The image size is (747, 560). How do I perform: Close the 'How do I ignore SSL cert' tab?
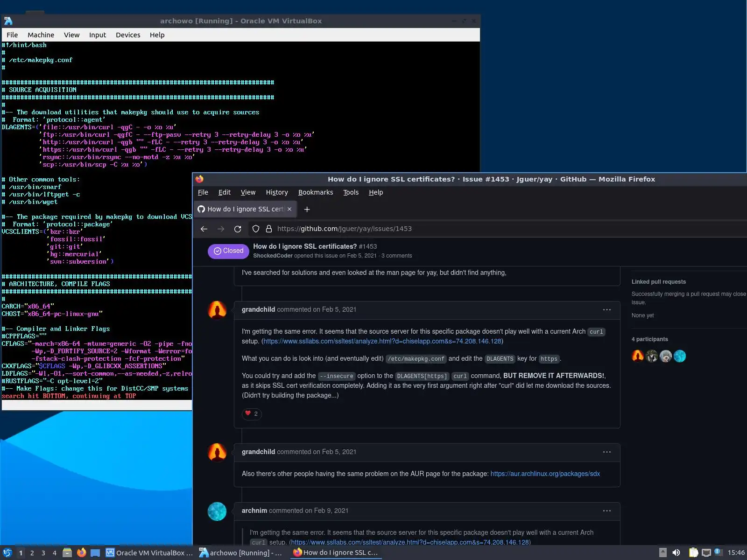[x=289, y=209]
